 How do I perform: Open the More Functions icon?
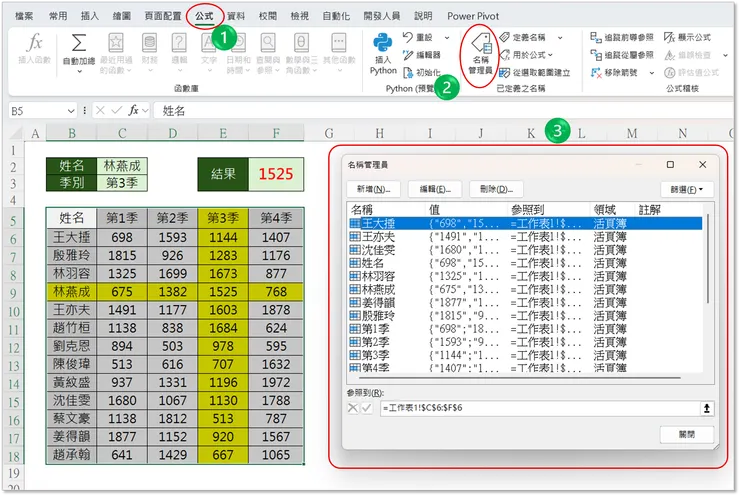[339, 43]
